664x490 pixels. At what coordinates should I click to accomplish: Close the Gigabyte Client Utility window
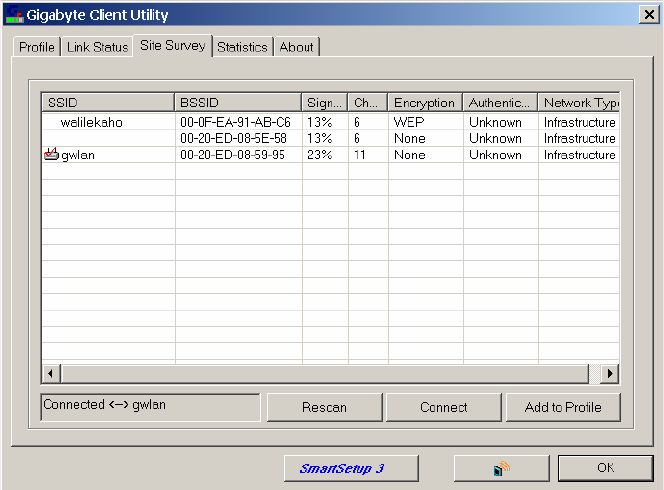pos(649,15)
